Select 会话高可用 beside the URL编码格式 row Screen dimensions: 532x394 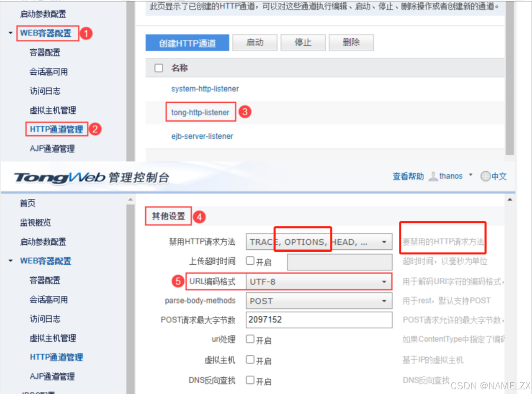(x=49, y=299)
